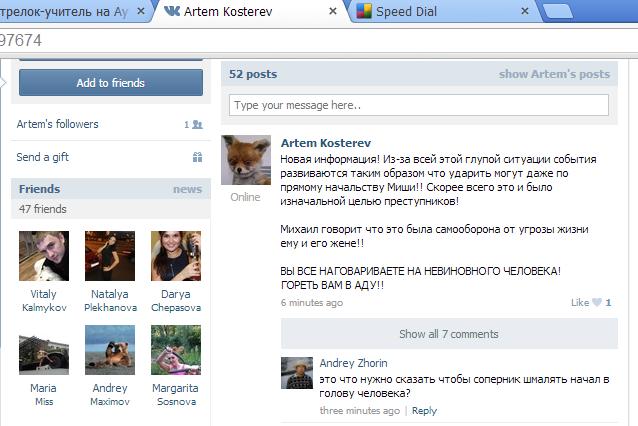The height and width of the screenshot is (426, 638).
Task: Open Vitaly Kalmykov's profile photo
Action: 43,256
